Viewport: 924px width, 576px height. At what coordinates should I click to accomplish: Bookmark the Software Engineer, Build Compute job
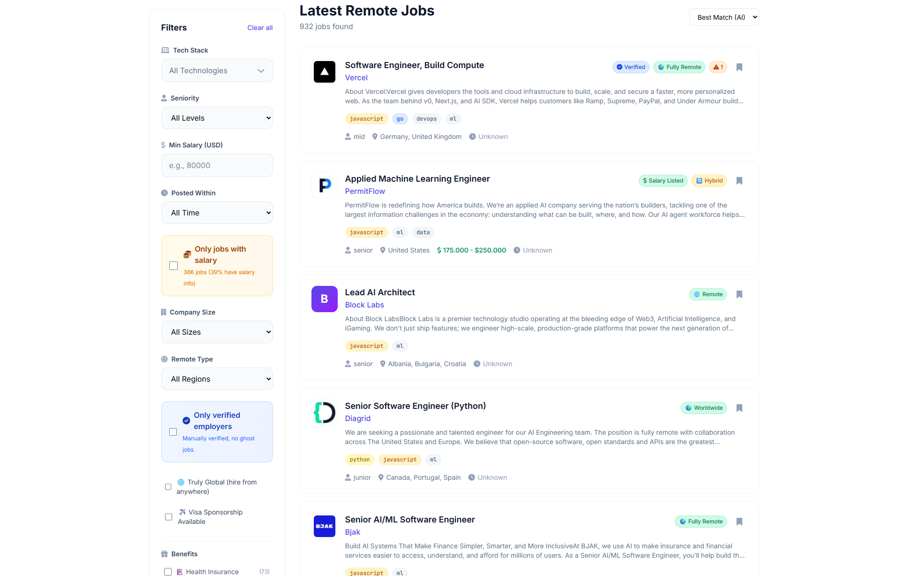click(739, 67)
